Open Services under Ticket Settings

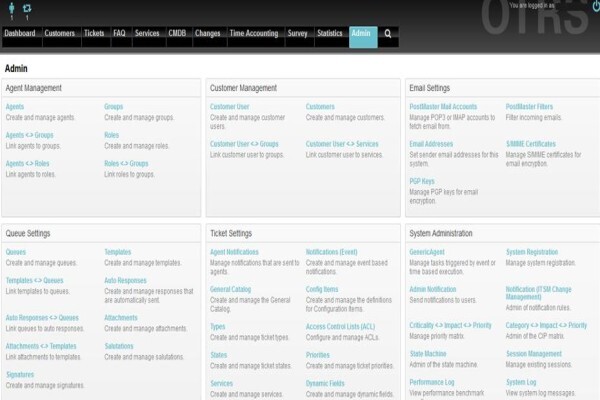[222, 383]
